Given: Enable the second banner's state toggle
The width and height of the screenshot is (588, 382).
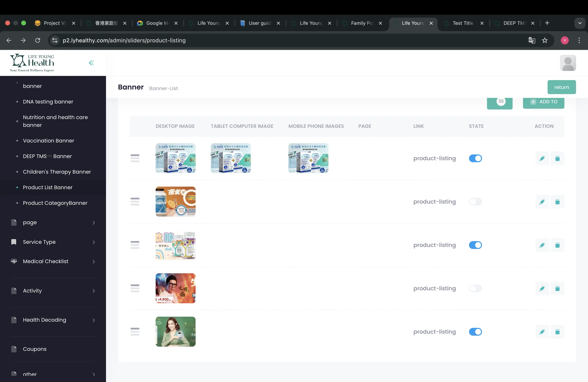Looking at the screenshot, I should (475, 202).
